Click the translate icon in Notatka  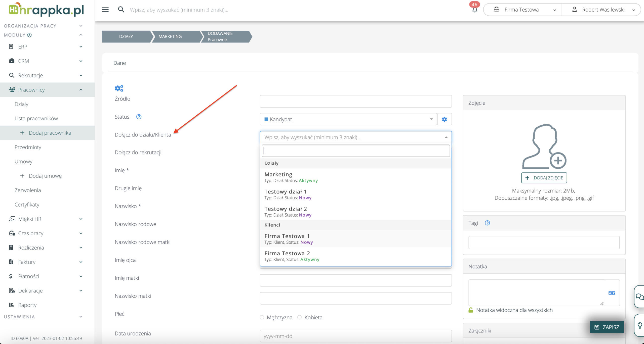(x=612, y=293)
